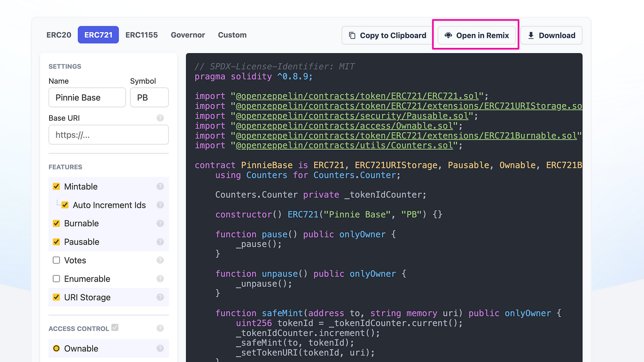Click the help icon next to URI Storage
The image size is (644, 362).
tap(160, 297)
